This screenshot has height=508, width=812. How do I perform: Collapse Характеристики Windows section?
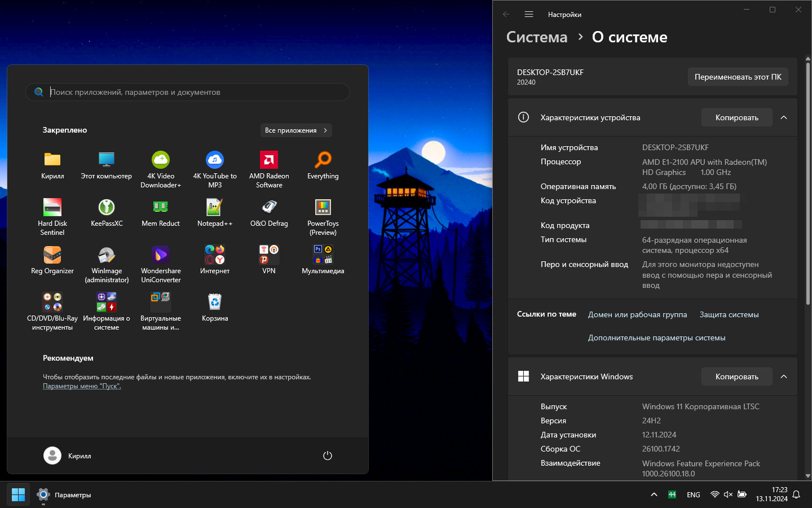coord(784,376)
